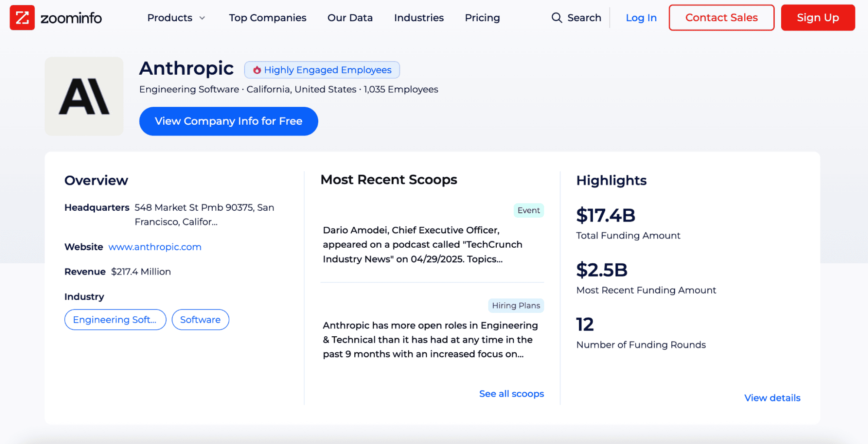Click See all scoops link
This screenshot has height=444, width=868.
(512, 394)
